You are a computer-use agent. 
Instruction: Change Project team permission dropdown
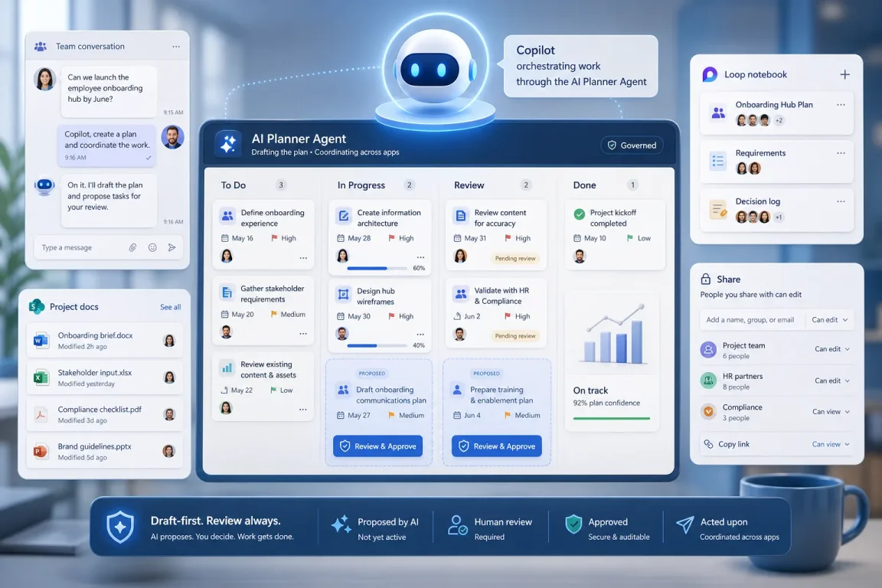[x=832, y=349]
